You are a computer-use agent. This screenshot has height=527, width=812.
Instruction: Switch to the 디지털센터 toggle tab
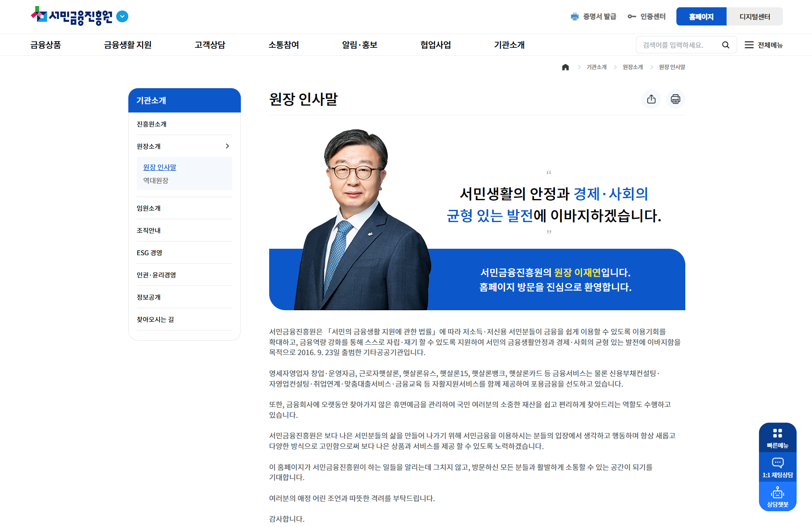coord(754,17)
